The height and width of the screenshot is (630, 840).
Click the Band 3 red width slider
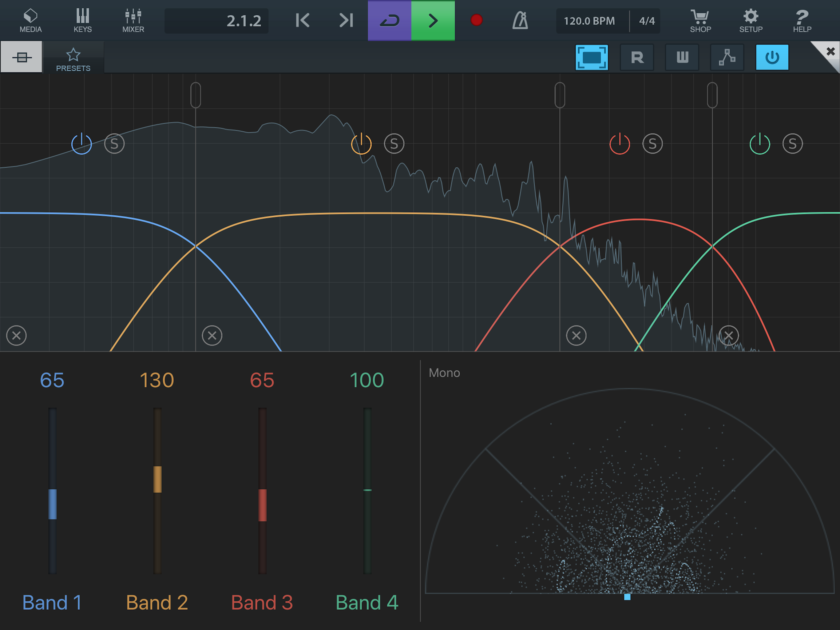[262, 505]
